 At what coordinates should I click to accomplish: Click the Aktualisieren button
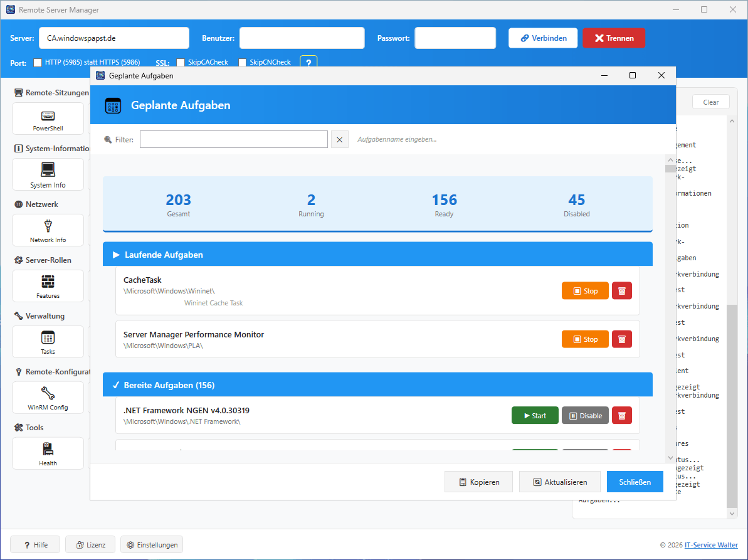pyautogui.click(x=559, y=482)
